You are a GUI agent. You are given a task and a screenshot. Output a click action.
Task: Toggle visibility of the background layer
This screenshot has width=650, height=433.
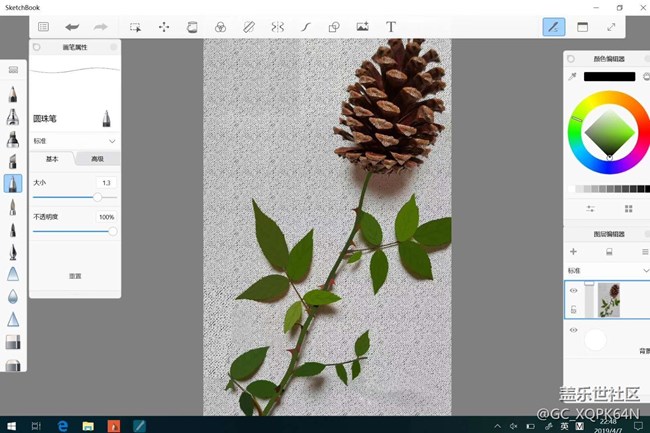574,329
